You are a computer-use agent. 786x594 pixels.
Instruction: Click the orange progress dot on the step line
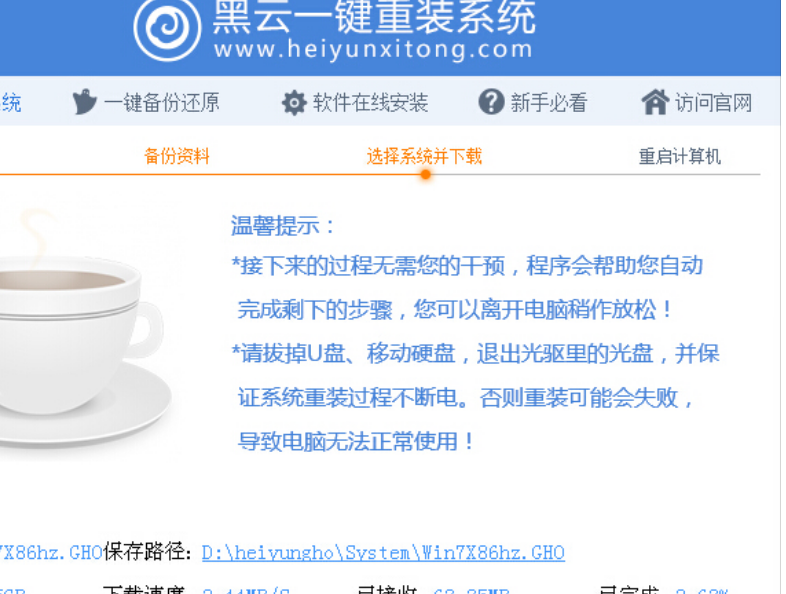pyautogui.click(x=426, y=174)
